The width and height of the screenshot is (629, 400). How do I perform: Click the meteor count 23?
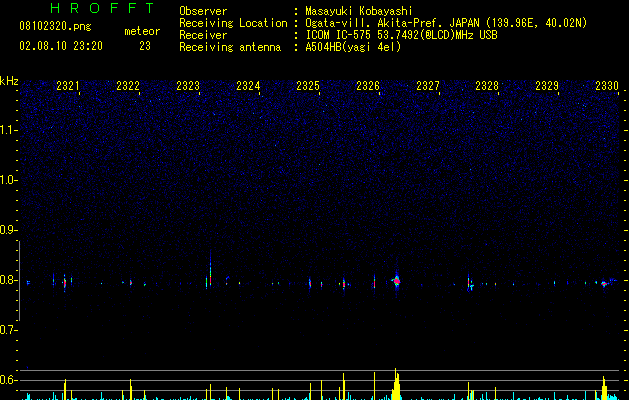145,46
